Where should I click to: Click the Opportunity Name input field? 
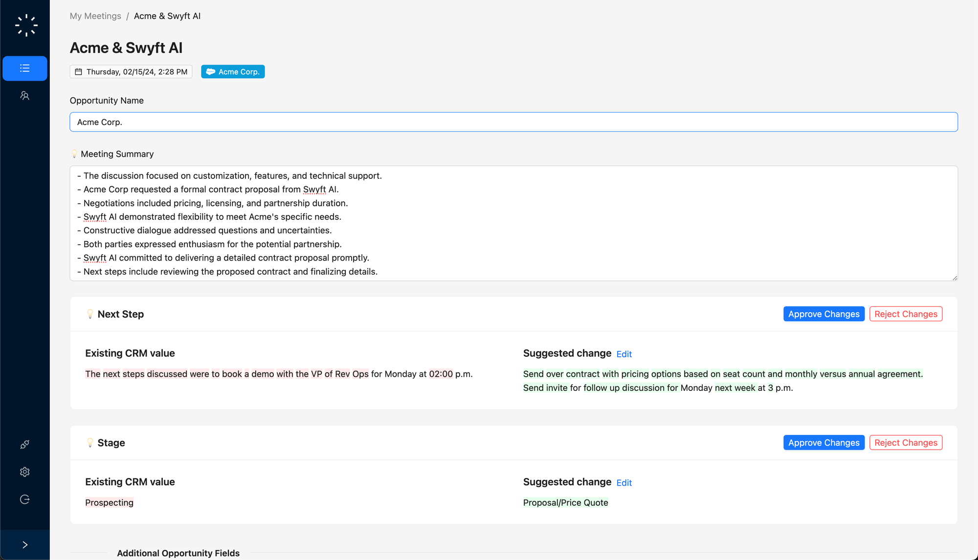513,122
